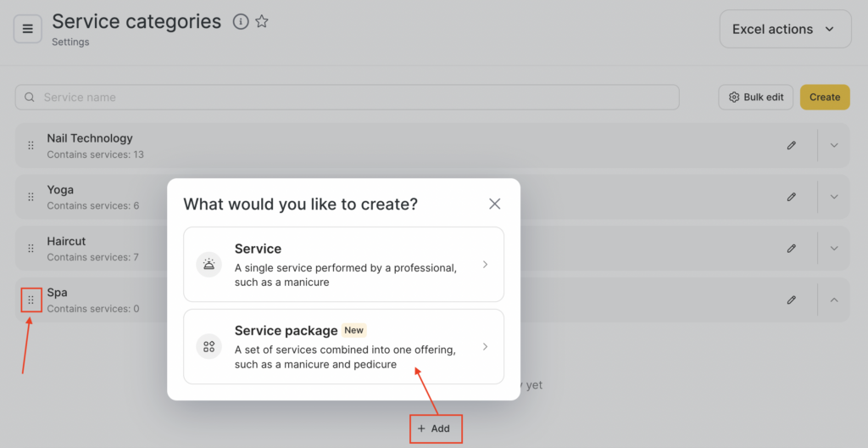Screen dimensions: 868x448
Task: Click the drag handle for Yoga category
Action: point(31,197)
